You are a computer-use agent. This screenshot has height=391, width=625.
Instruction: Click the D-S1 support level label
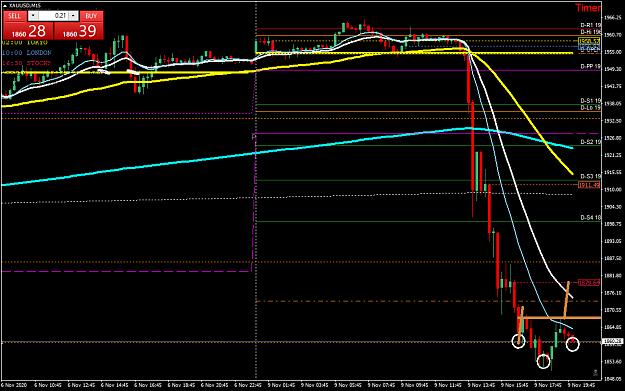590,101
